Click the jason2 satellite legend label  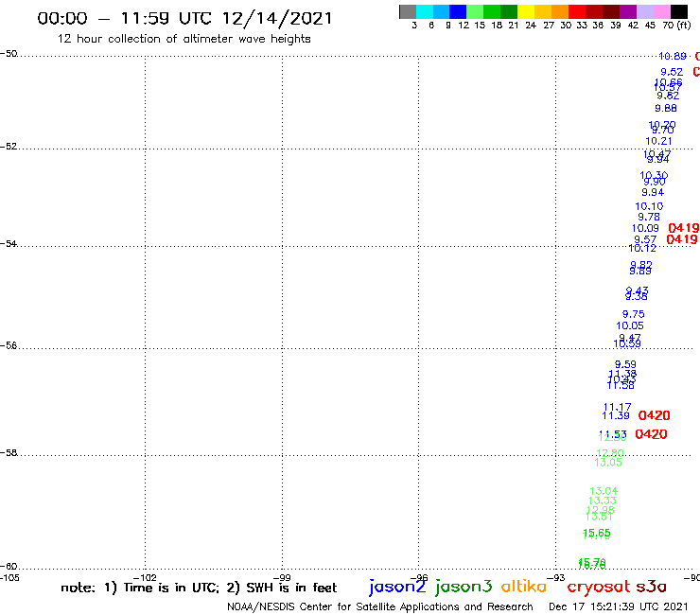[x=397, y=587]
